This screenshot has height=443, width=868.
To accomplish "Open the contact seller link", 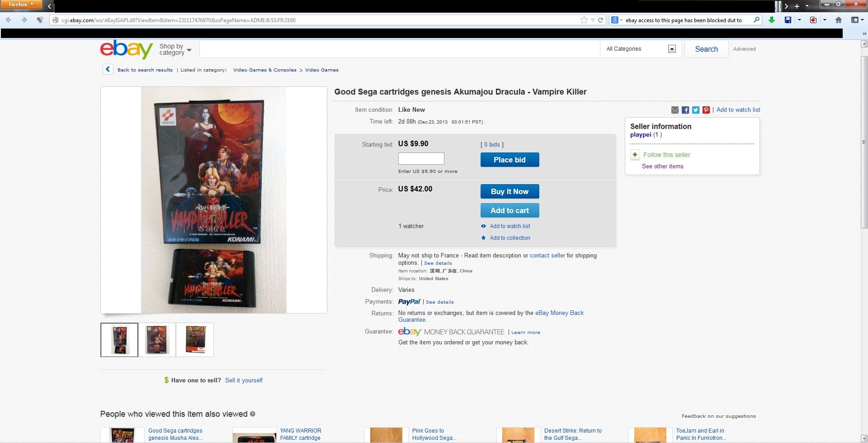I will click(547, 256).
